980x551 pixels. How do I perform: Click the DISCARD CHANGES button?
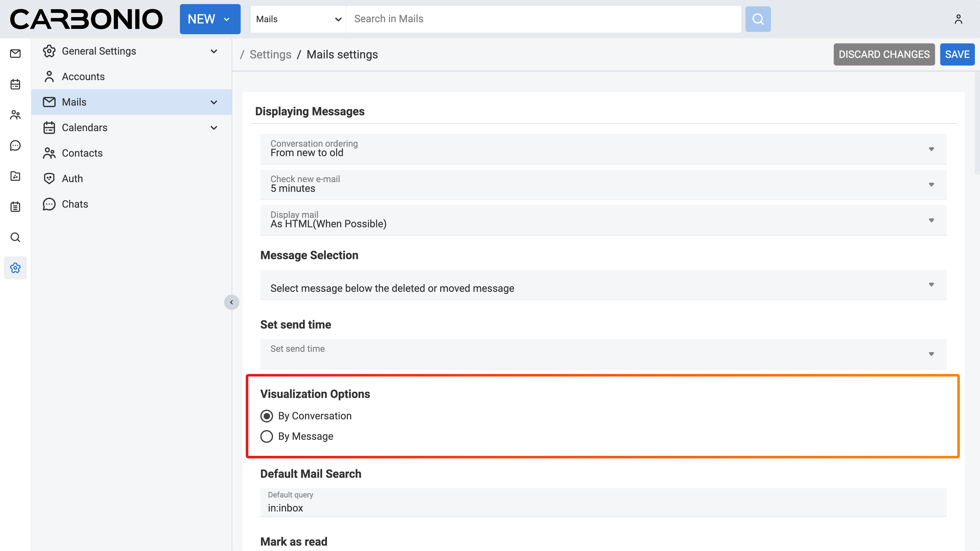pos(884,54)
